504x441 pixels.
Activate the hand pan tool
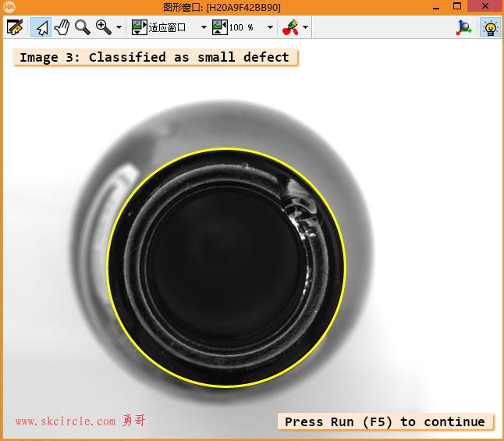[62, 27]
